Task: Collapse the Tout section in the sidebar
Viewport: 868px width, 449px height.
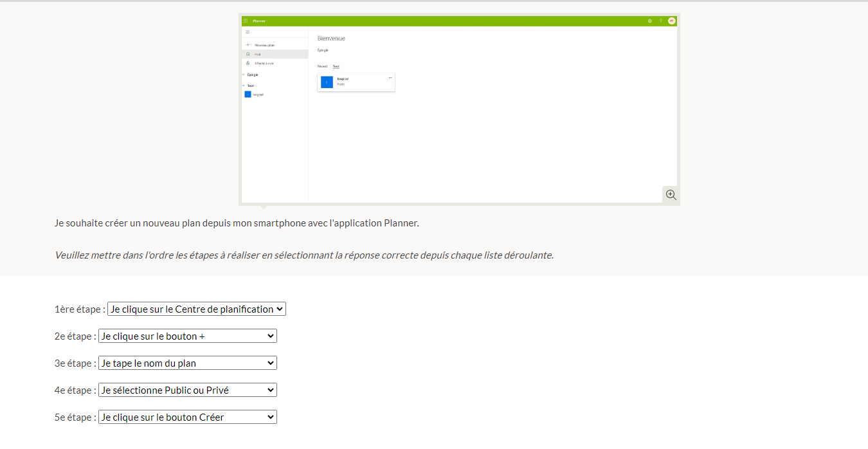Action: point(244,85)
